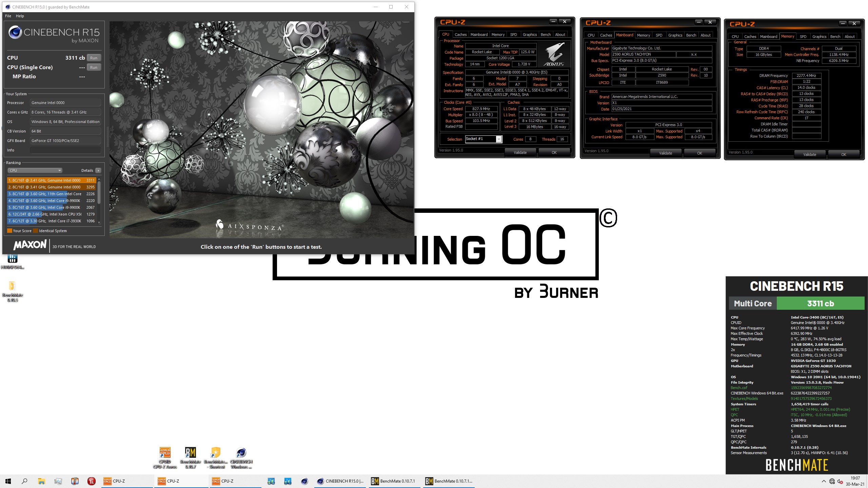Select the 11th Gen Intel Core ranking row
The image size is (868, 488).
click(52, 194)
